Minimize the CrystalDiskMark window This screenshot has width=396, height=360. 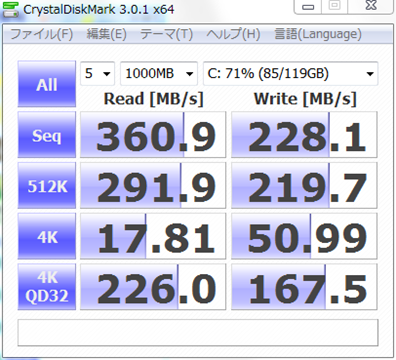click(309, 6)
